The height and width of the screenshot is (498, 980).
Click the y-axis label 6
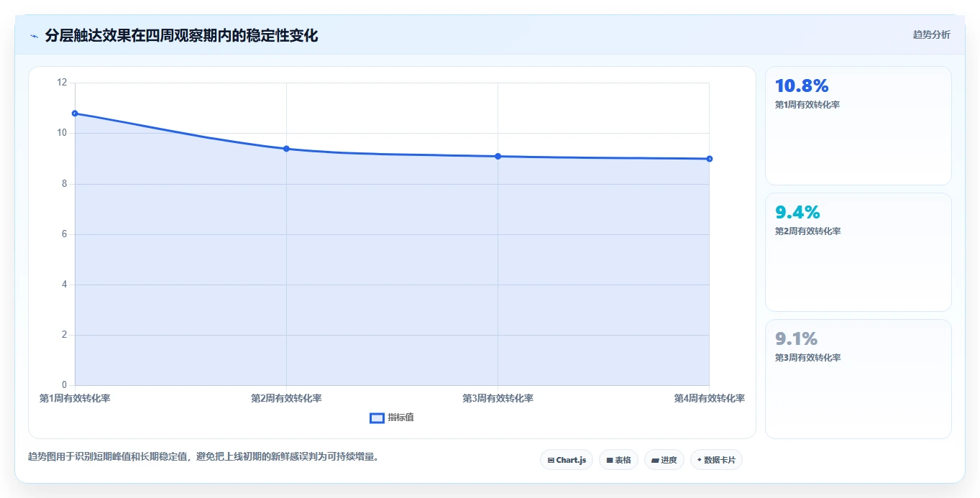pyautogui.click(x=64, y=234)
